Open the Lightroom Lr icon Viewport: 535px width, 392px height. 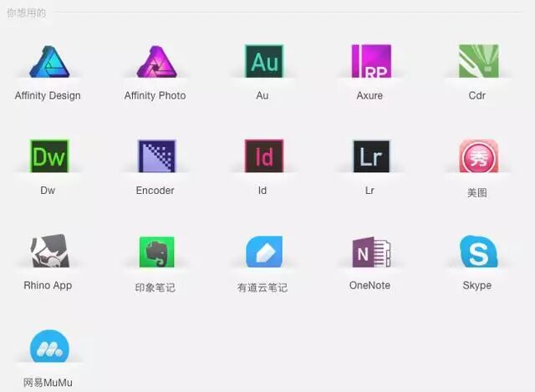pos(371,156)
